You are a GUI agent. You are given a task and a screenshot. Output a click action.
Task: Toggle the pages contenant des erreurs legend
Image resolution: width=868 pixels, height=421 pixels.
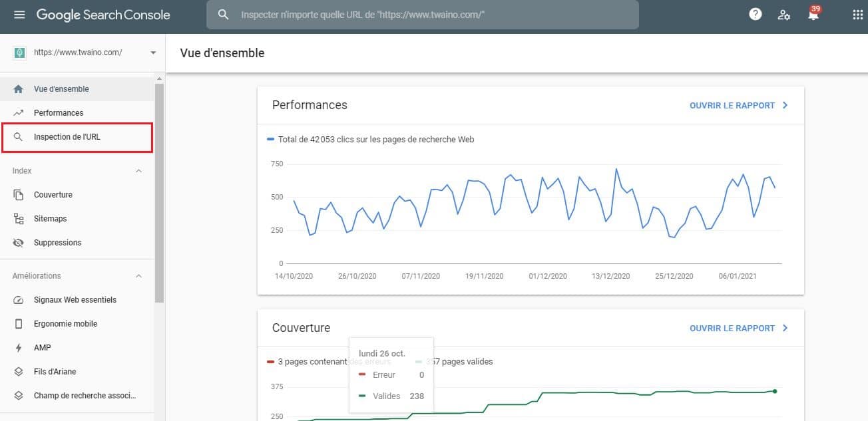tap(328, 362)
